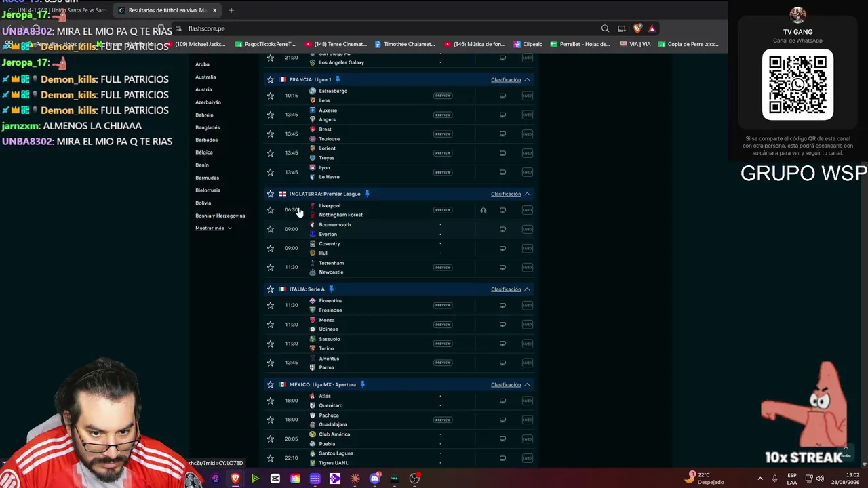Unpin the Premier League with the pin icon
Viewport: 868px width, 488px height.
coord(367,194)
